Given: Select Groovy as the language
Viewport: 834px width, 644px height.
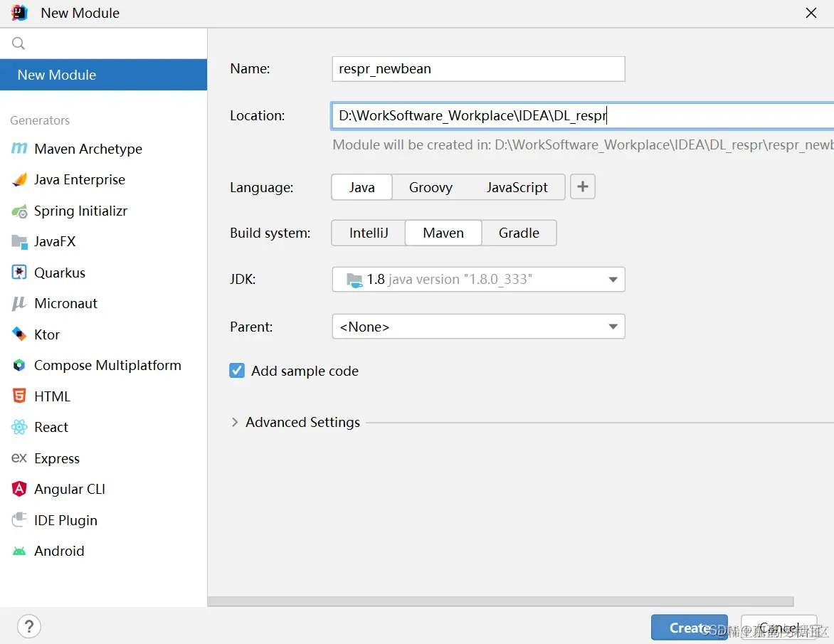Looking at the screenshot, I should [431, 187].
